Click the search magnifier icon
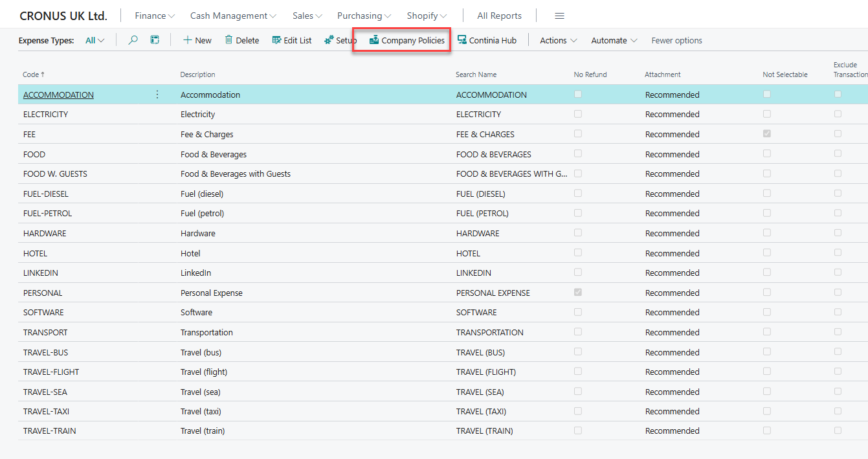This screenshot has height=459, width=868. click(133, 40)
